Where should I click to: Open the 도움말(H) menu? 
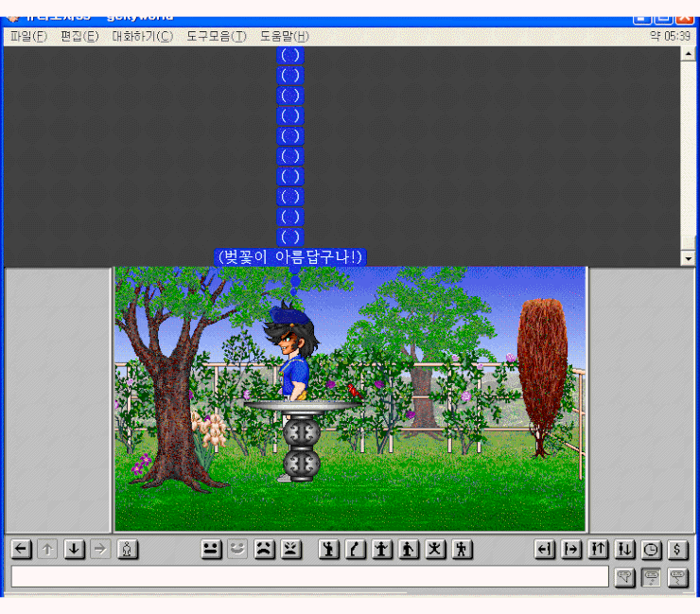284,36
